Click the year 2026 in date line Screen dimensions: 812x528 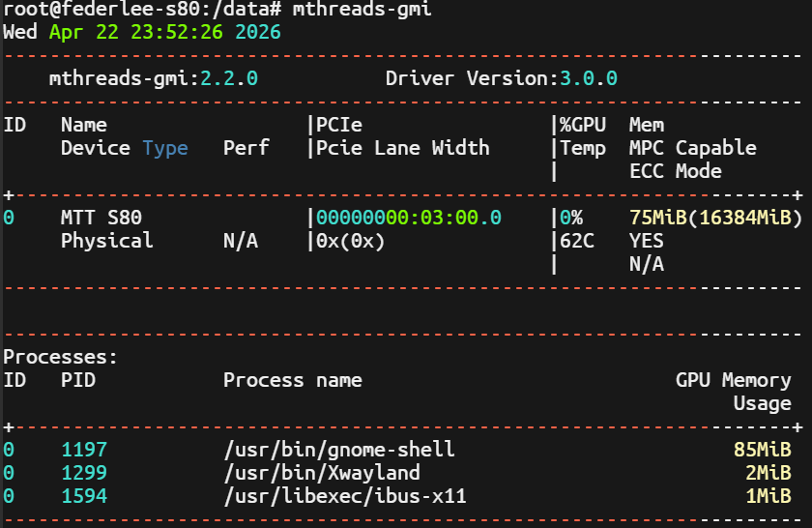[258, 32]
